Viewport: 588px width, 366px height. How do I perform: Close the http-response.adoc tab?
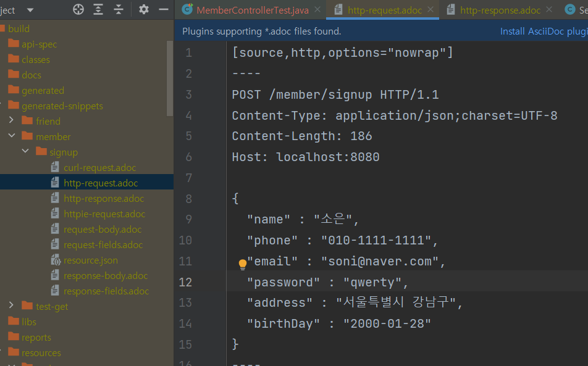pyautogui.click(x=549, y=9)
